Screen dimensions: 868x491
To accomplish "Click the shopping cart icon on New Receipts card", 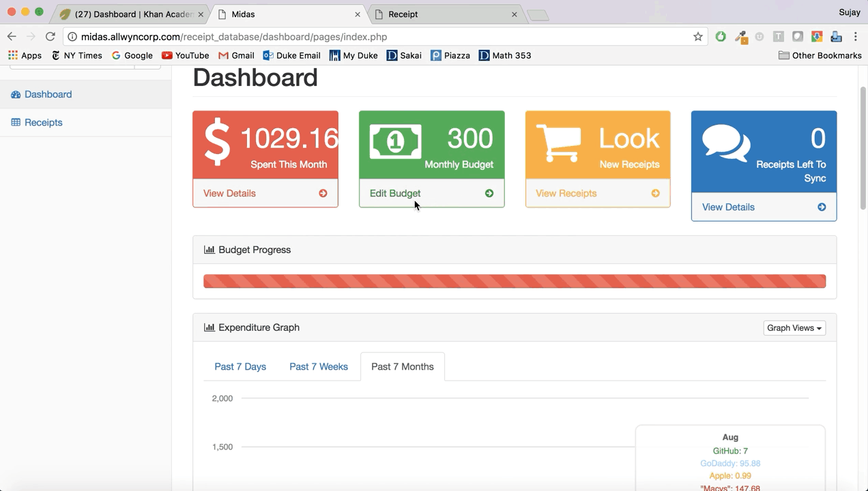I will point(559,143).
